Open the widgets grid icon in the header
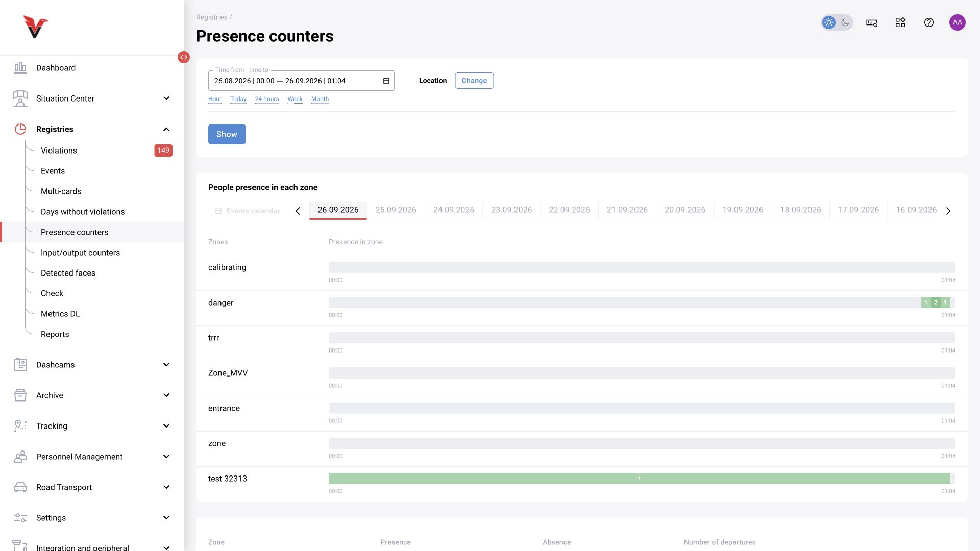Image resolution: width=980 pixels, height=551 pixels. [900, 22]
